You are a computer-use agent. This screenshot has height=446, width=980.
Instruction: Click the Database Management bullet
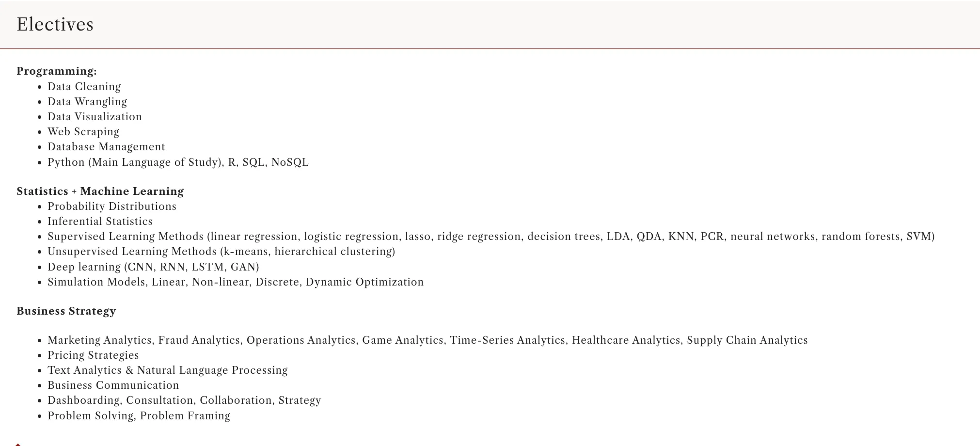click(106, 147)
